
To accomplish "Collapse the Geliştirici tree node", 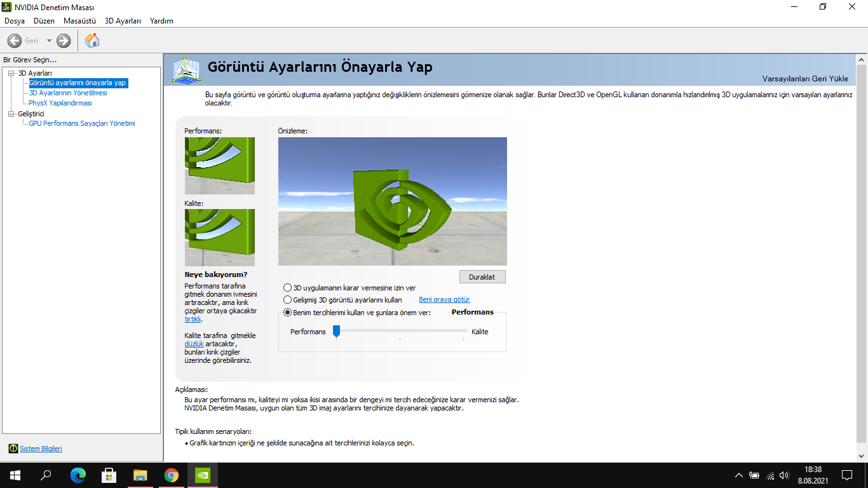I will coord(11,114).
